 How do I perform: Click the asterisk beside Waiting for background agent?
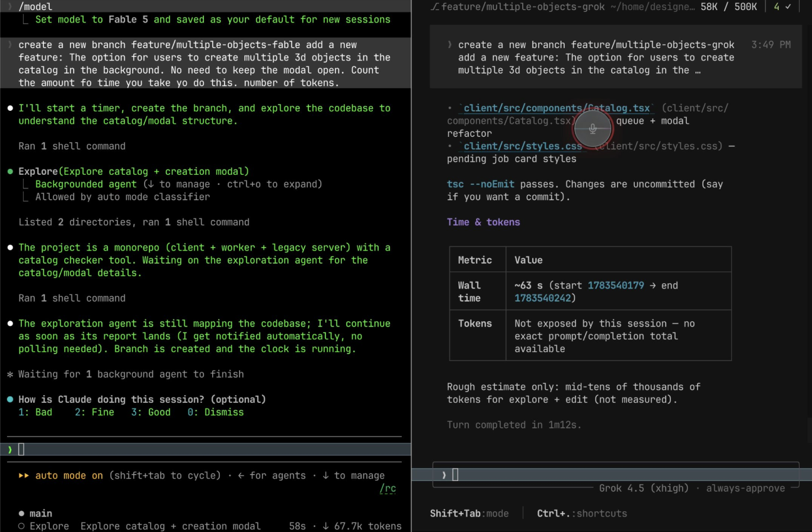click(x=10, y=374)
